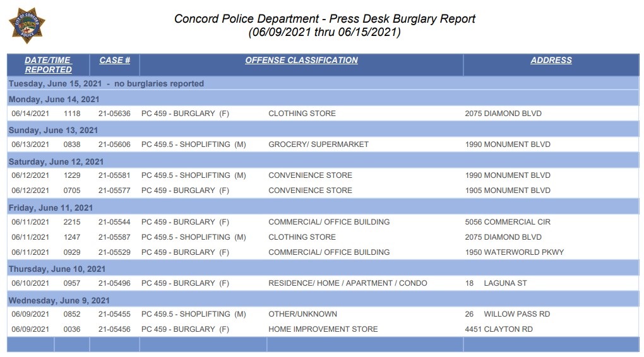Click case number 21-05577

coord(114,190)
